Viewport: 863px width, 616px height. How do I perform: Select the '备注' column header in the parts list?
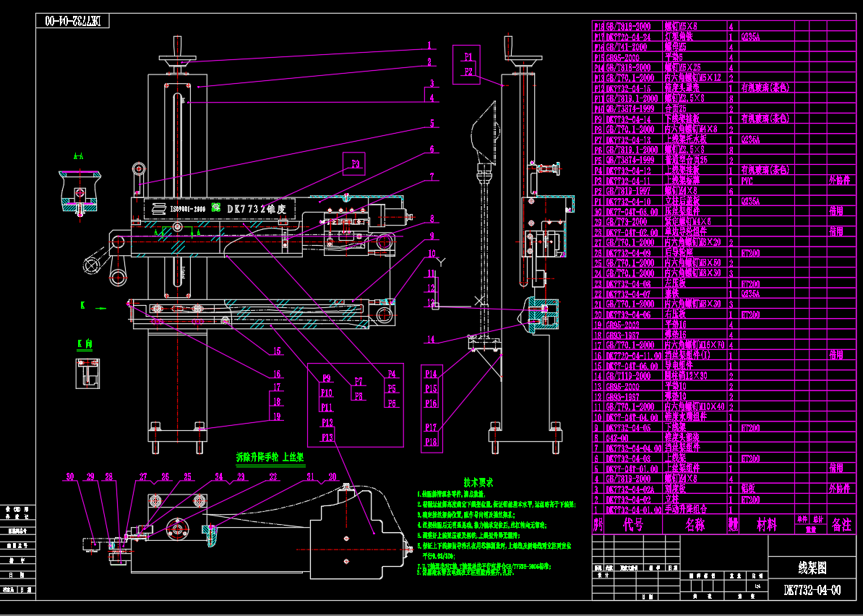click(841, 525)
